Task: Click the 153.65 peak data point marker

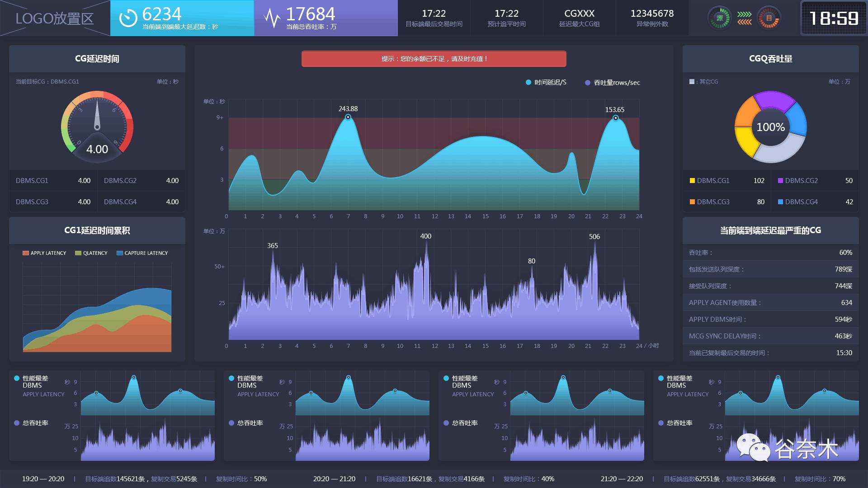Action: coord(615,118)
